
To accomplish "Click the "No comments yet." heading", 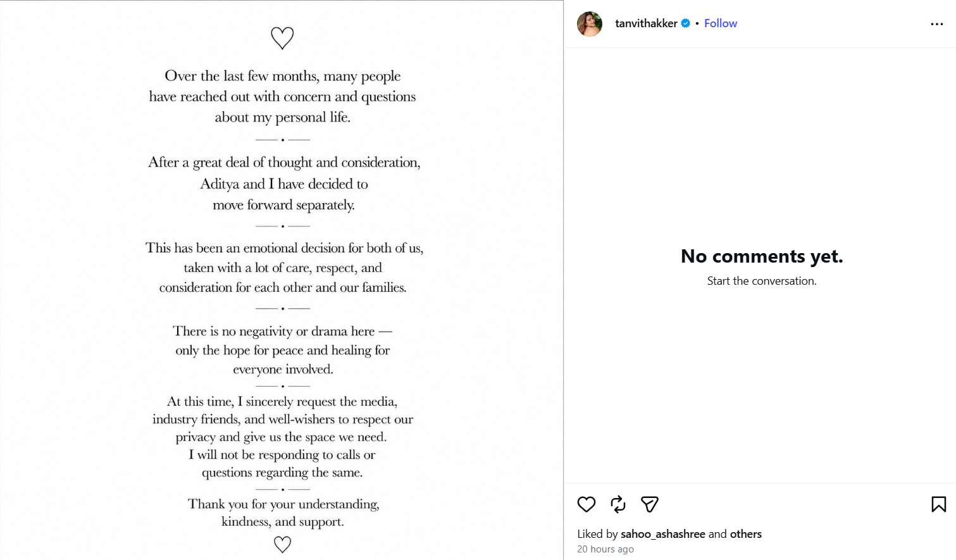I will pos(762,256).
